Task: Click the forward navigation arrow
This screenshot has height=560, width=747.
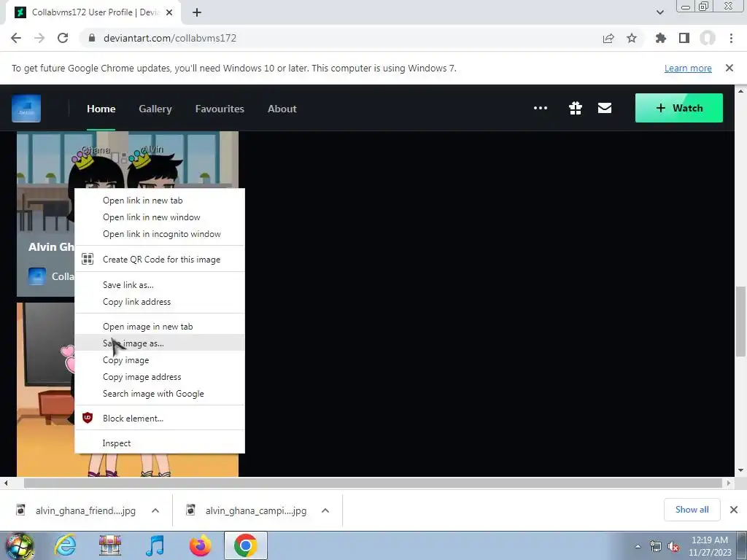Action: click(x=39, y=38)
